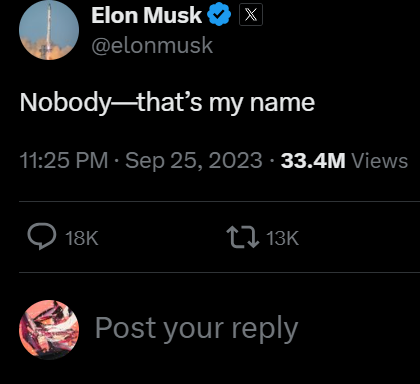Click the 33.4M view count
This screenshot has width=420, height=384.
click(x=313, y=161)
